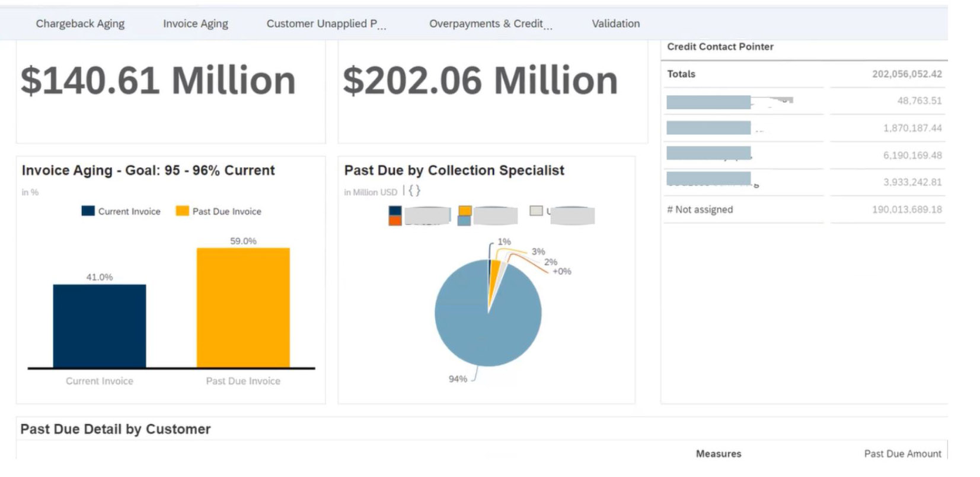Click the 59.0% bar label
The height and width of the screenshot is (477, 980).
click(243, 241)
